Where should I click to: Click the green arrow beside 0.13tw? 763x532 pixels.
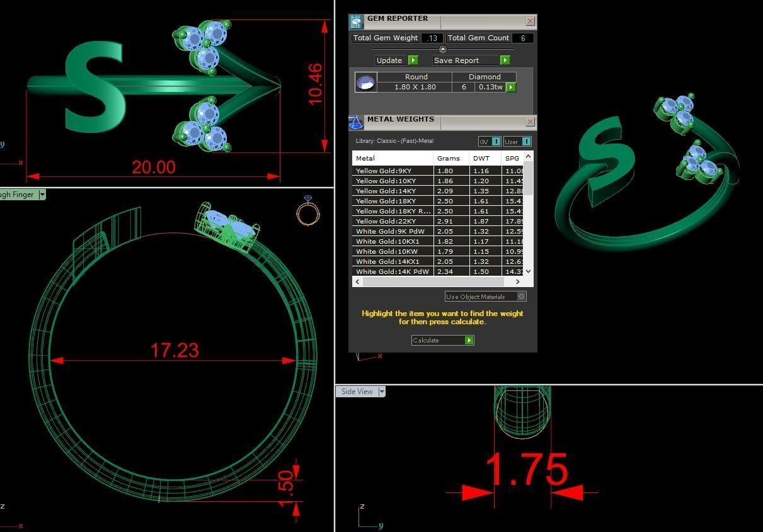(x=511, y=88)
